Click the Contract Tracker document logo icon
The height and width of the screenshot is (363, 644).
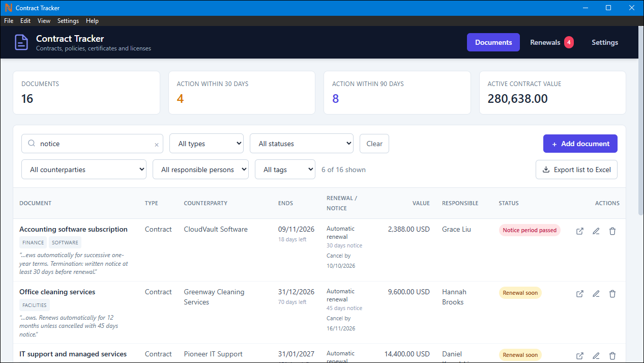point(21,42)
